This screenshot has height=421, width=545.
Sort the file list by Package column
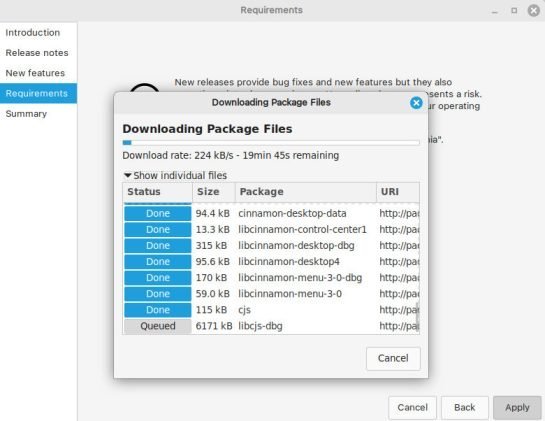tap(306, 192)
